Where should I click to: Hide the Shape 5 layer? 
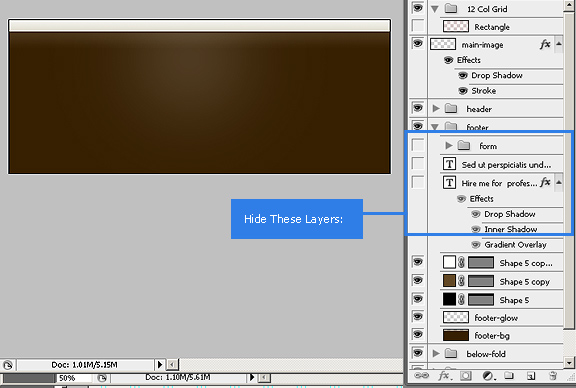pos(418,299)
